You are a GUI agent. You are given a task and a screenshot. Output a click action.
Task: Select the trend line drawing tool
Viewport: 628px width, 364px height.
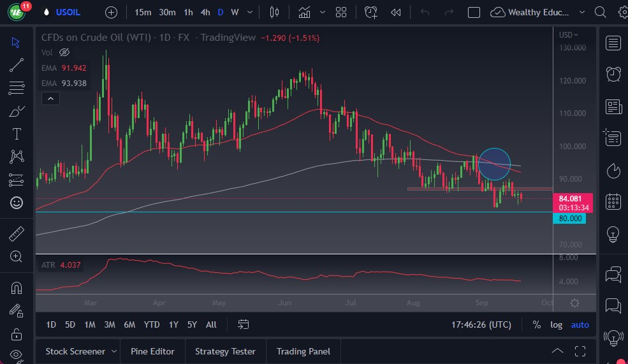(17, 64)
